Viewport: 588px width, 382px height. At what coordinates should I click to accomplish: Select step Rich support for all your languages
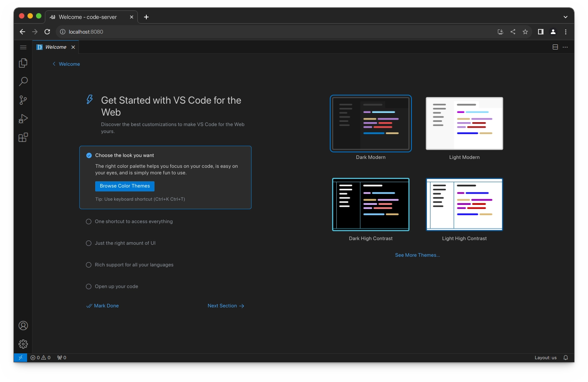coord(130,265)
